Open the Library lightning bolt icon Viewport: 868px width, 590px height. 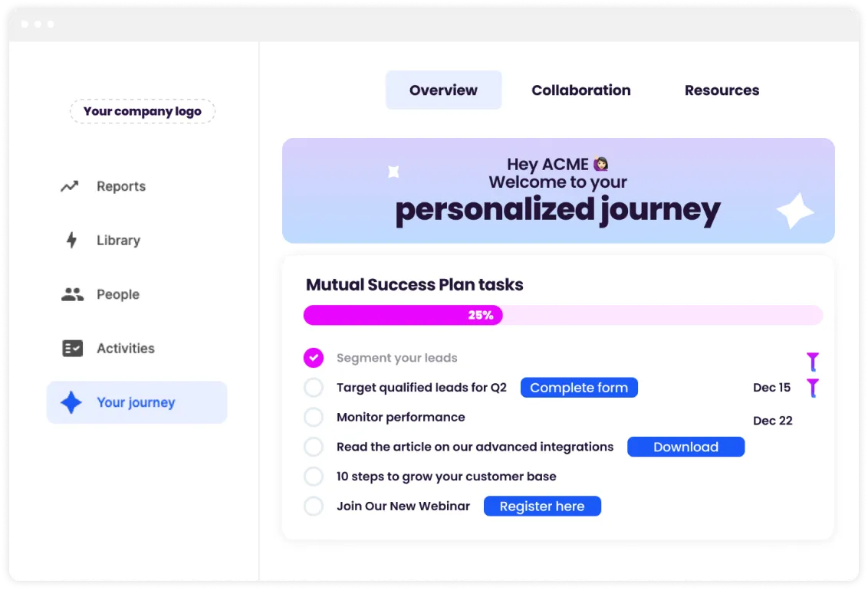71,240
